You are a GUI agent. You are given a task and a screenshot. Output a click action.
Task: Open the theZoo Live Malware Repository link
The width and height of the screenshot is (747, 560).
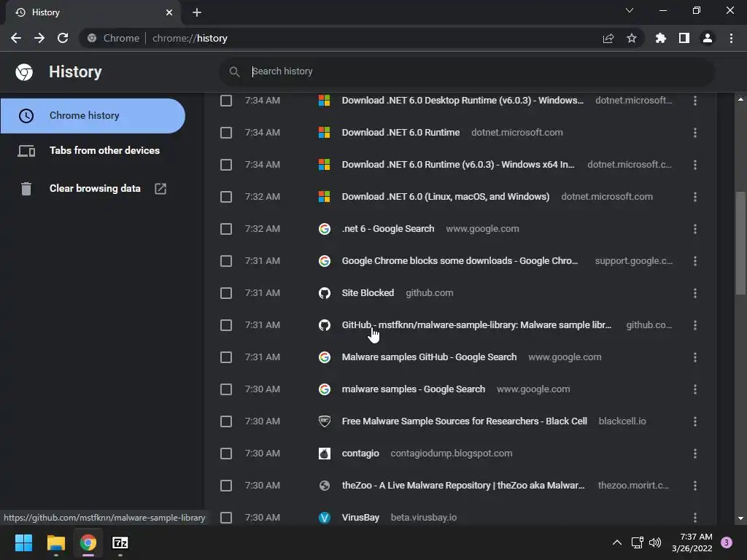pyautogui.click(x=463, y=486)
